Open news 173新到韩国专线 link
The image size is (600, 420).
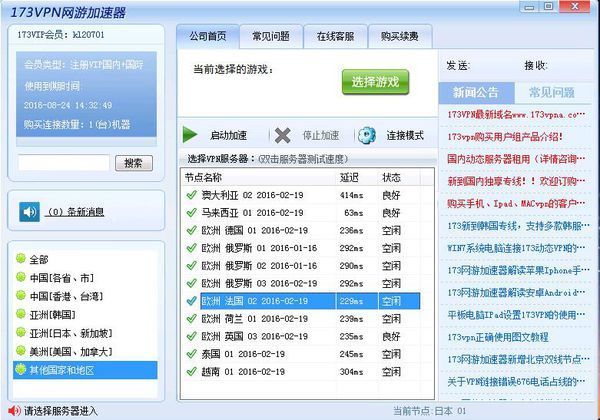[x=518, y=226]
